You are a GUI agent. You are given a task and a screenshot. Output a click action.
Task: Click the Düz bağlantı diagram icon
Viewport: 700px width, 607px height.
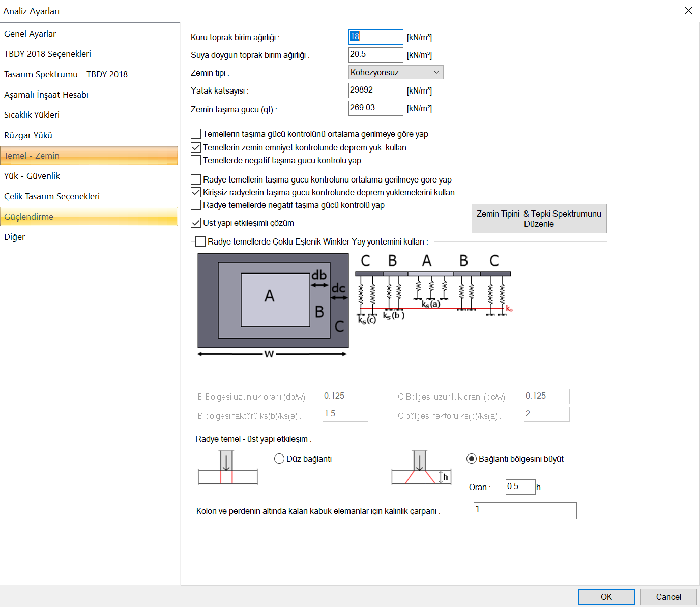[x=228, y=467]
